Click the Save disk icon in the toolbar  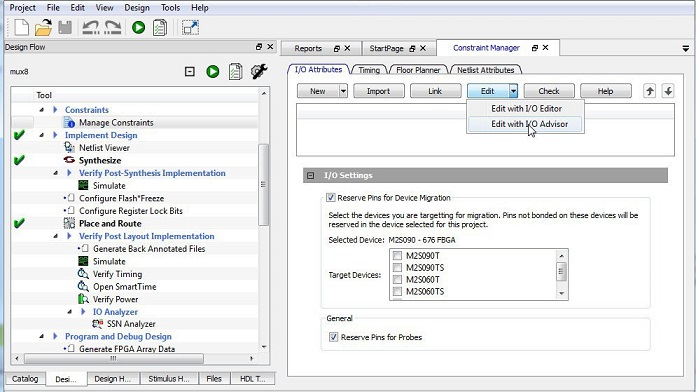pyautogui.click(x=65, y=28)
